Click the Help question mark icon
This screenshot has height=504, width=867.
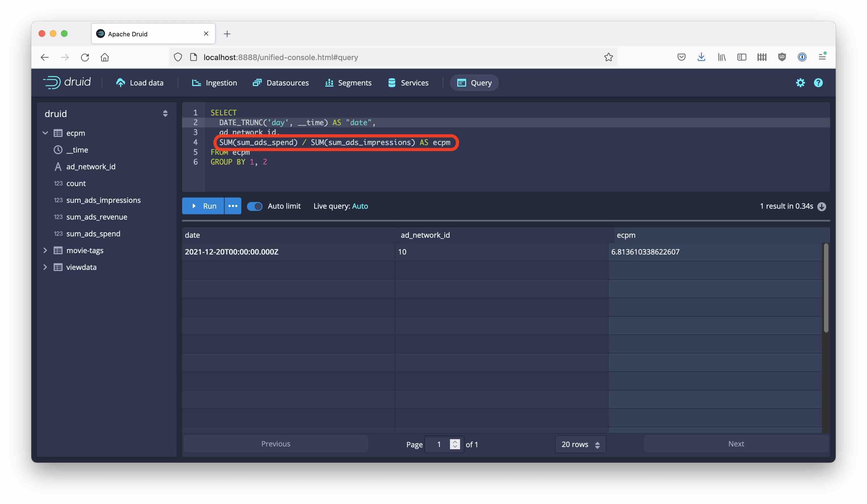[x=819, y=83]
